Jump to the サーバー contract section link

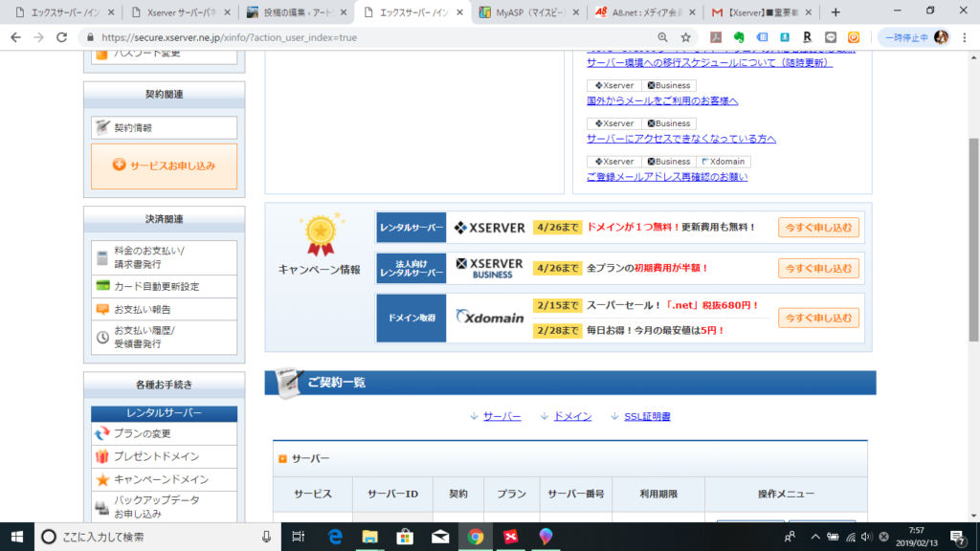click(x=501, y=416)
